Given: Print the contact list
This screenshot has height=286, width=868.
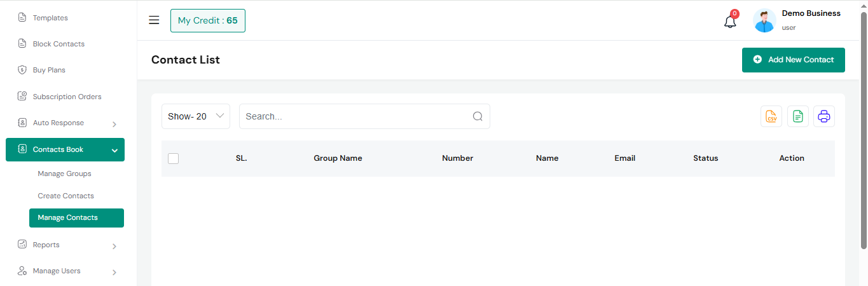Looking at the screenshot, I should click(x=824, y=116).
